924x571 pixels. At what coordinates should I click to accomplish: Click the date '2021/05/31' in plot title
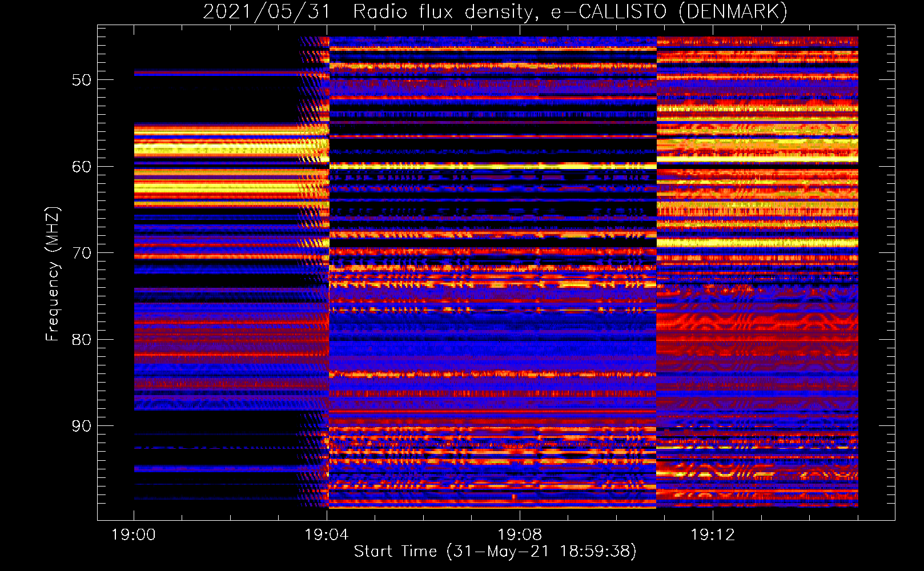point(267,12)
